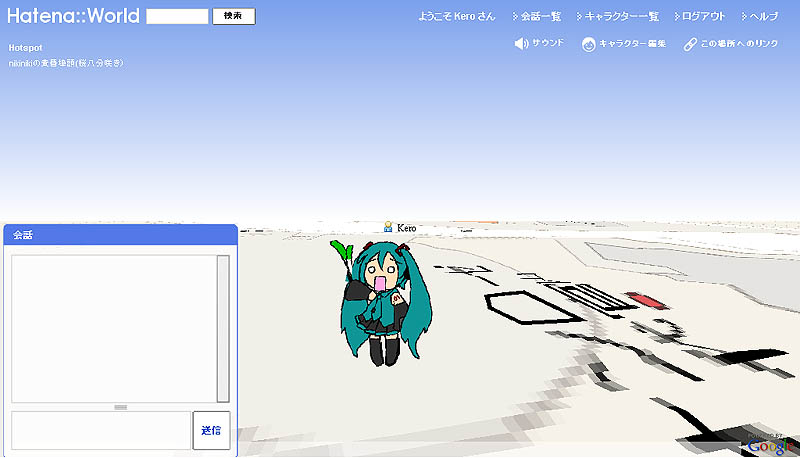Click the conversation log scrollbar
800x458 pixels.
click(223, 329)
